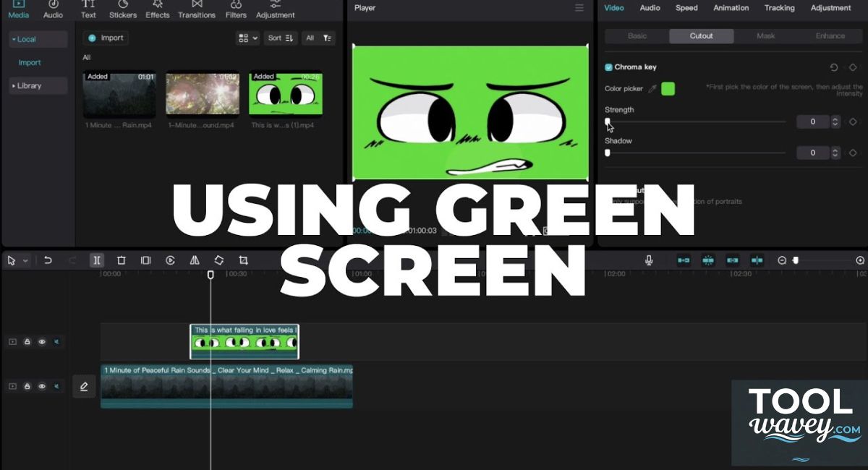This screenshot has height=470, width=868.
Task: Choose the Select pointer tool
Action: (x=12, y=260)
